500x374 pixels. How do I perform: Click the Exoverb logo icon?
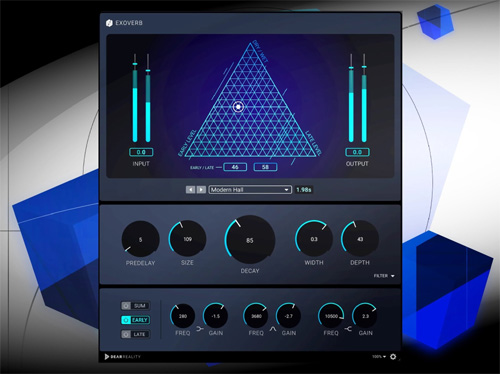tap(109, 23)
